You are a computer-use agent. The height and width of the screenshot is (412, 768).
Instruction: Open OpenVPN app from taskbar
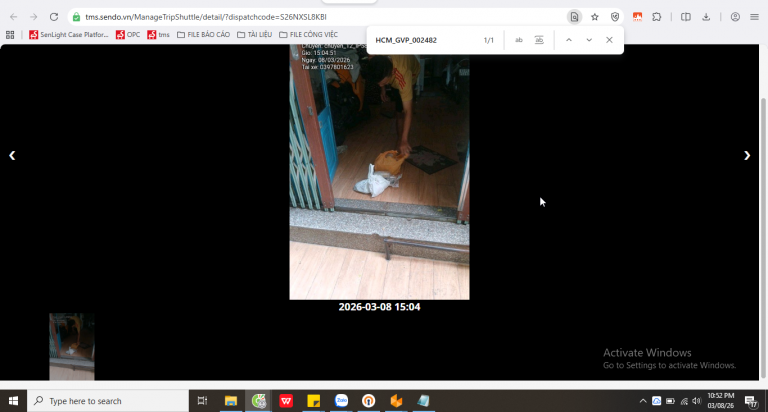[368, 401]
